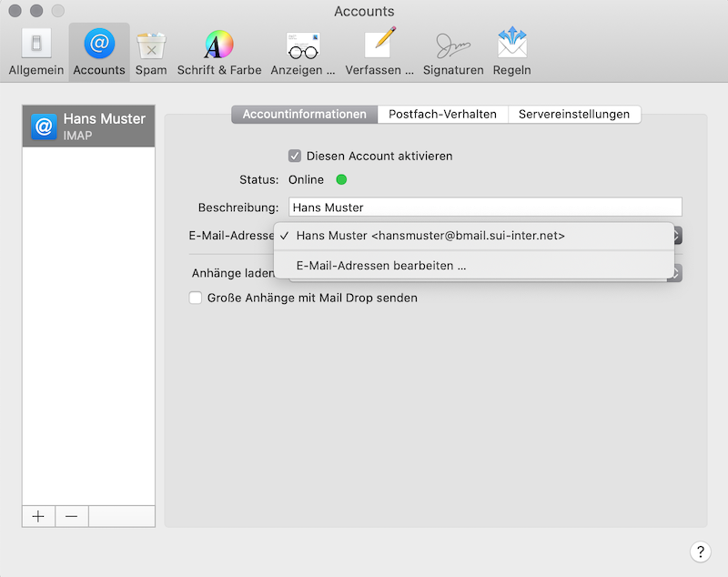This screenshot has width=728, height=577.
Task: Select the Accountinformationen tab
Action: (x=304, y=114)
